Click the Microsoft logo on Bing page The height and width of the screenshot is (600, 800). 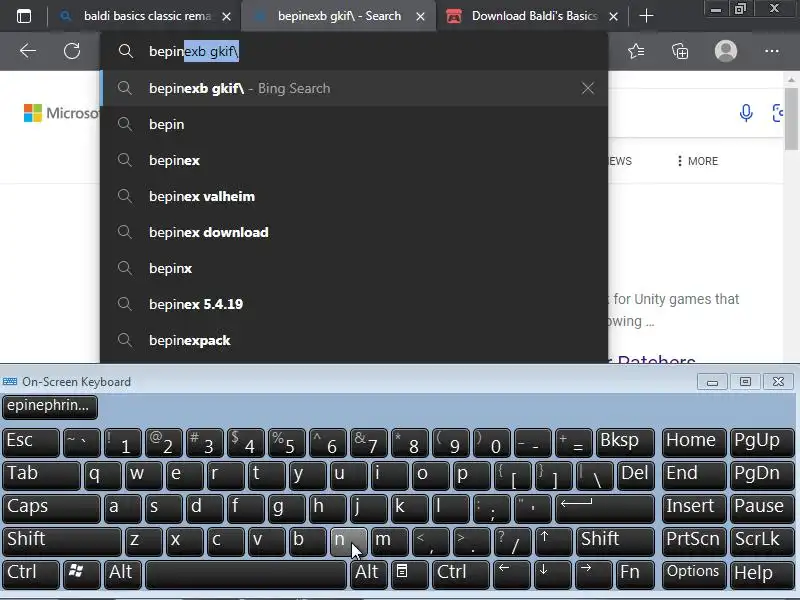coord(61,113)
